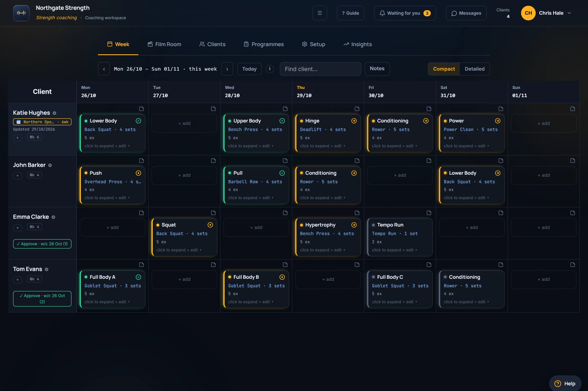Expand Tom Evans row dropdown arrow

coord(18,280)
